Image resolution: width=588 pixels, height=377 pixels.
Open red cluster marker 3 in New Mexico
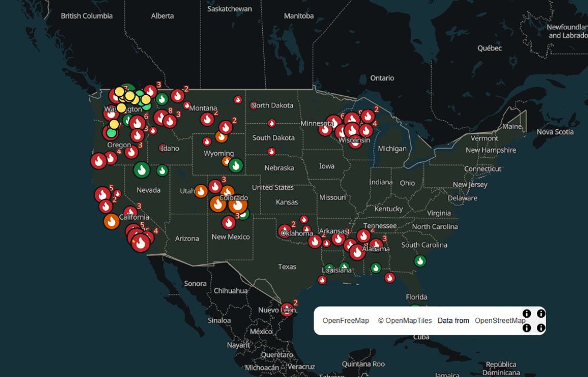tap(229, 223)
